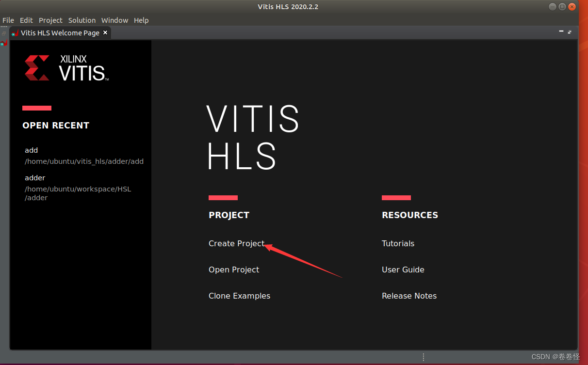
Task: Open the recent project 'add' from OPEN RECENT
Action: coord(31,150)
